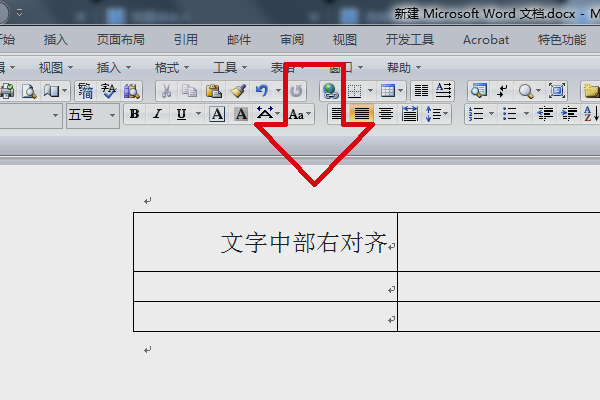
Task: Expand the bullets list dropdown arrow
Action: [526, 114]
